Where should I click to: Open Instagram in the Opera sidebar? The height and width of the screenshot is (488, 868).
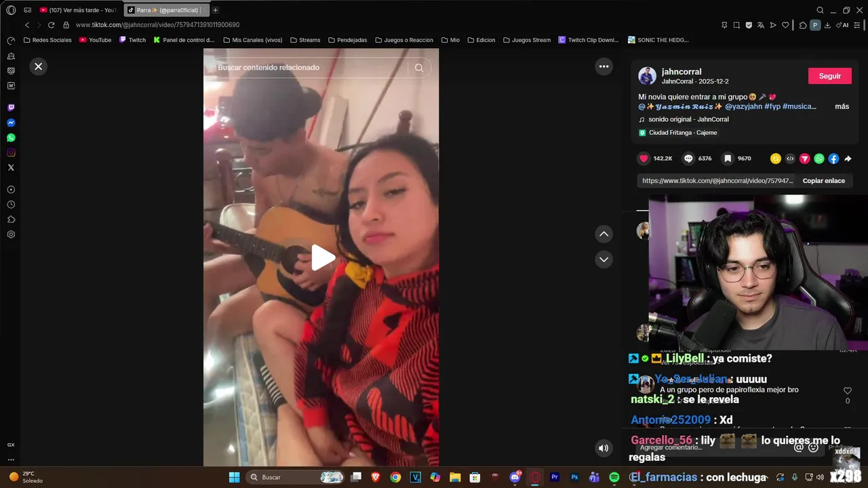click(11, 152)
